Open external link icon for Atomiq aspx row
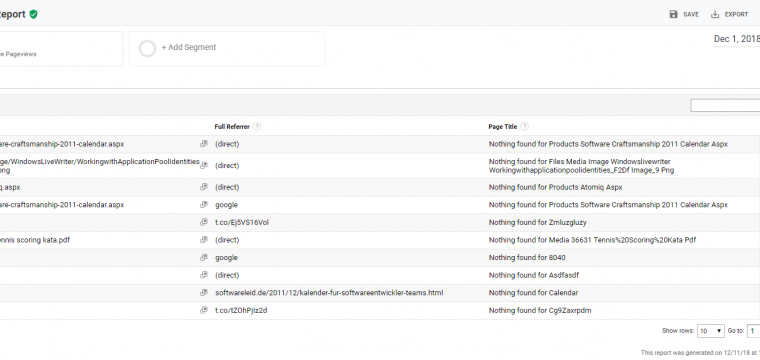 (x=204, y=187)
